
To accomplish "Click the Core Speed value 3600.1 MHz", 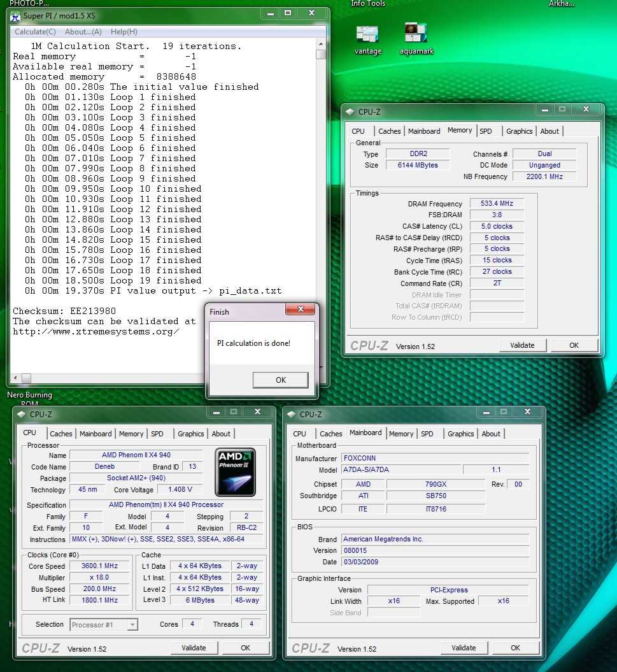I will tap(99, 566).
